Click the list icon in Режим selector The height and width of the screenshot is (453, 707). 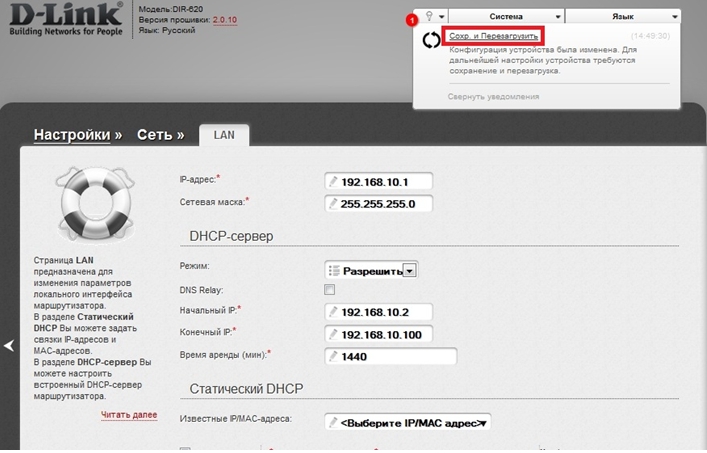point(333,270)
